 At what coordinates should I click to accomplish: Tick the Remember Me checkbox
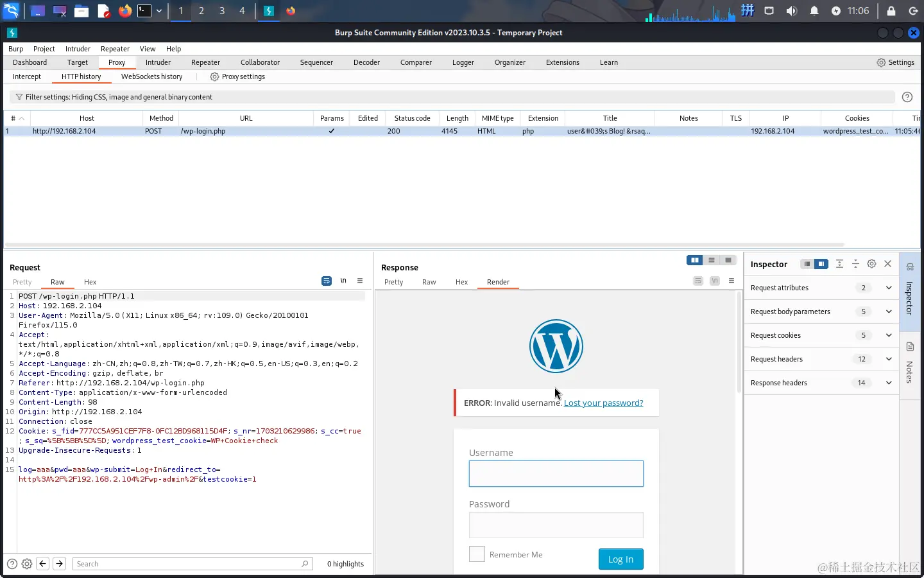coord(477,554)
